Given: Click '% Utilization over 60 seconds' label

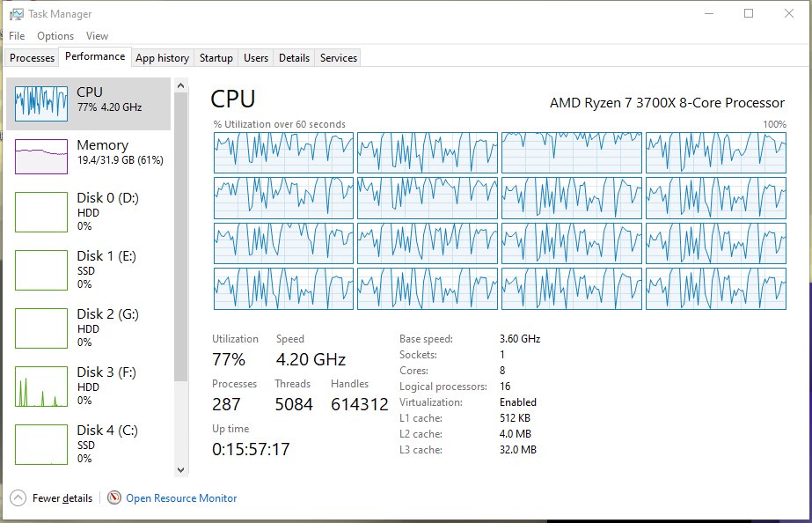Looking at the screenshot, I should (279, 124).
